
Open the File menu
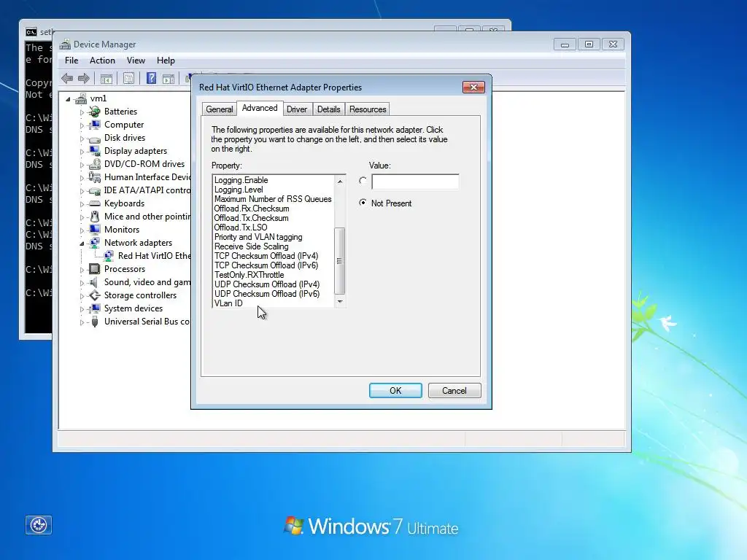click(71, 61)
